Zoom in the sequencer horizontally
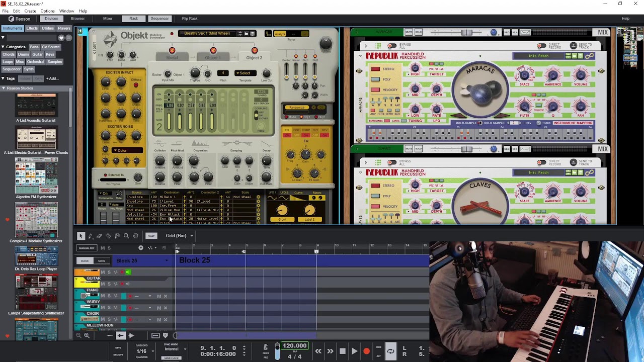 (87, 335)
